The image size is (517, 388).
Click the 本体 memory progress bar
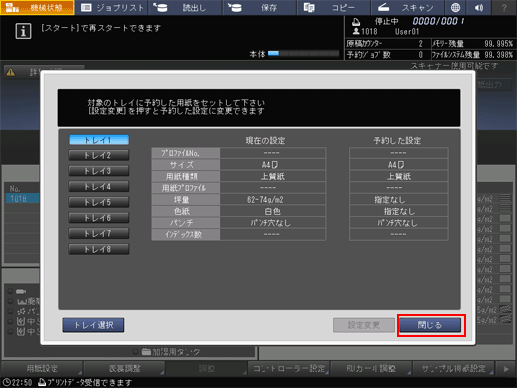coord(303,53)
